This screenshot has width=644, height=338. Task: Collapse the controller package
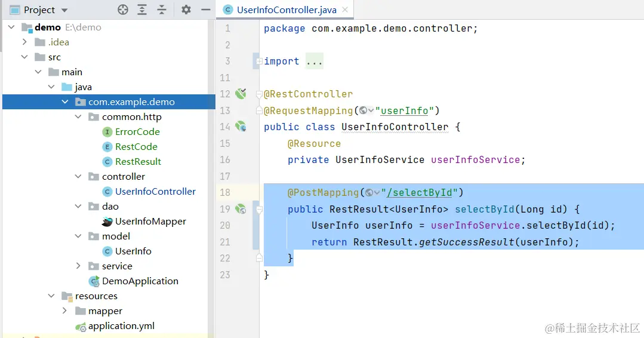(78, 176)
